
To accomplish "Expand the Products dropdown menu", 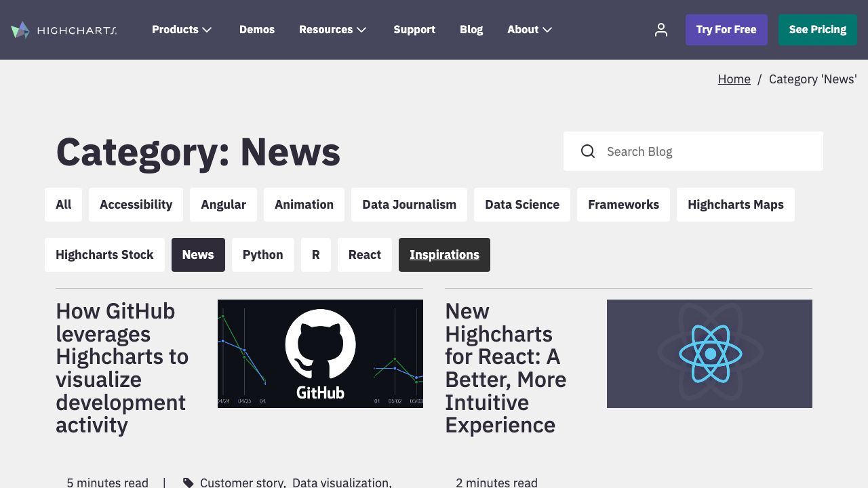I will 182,30.
